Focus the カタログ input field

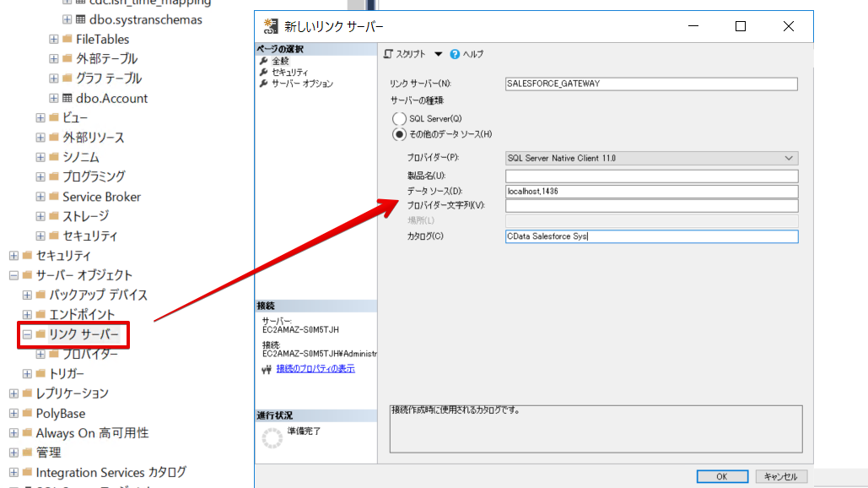651,236
